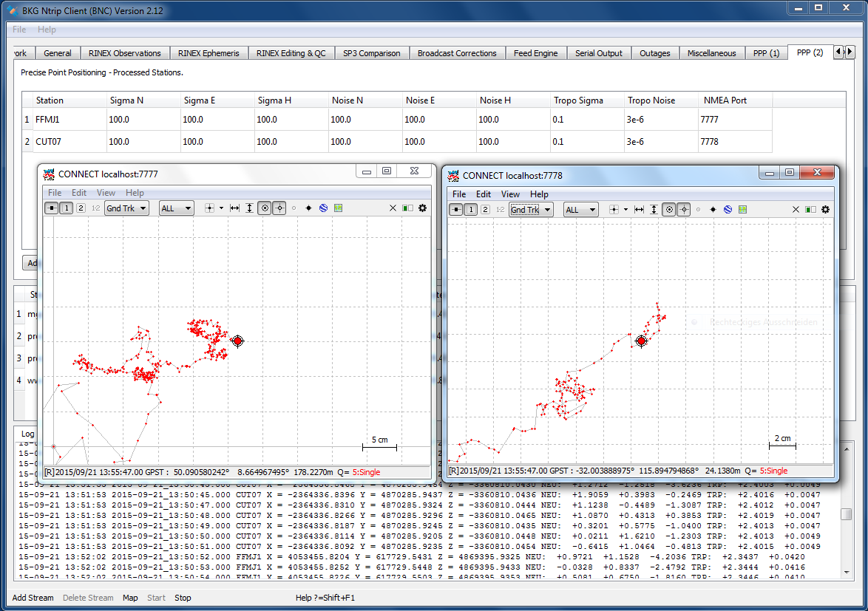868x611 pixels.
Task: Toggle solution 2 button in localhost:7777 window
Action: click(x=81, y=208)
